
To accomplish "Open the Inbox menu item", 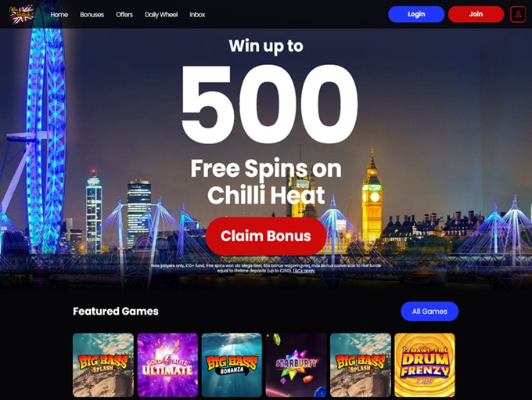I will (197, 15).
